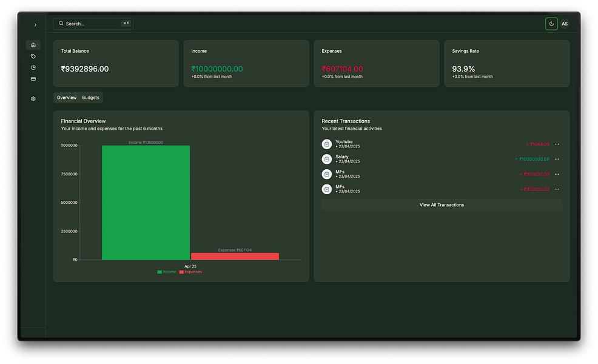Open more options for last MFs transaction
This screenshot has height=364, width=598.
pyautogui.click(x=557, y=189)
